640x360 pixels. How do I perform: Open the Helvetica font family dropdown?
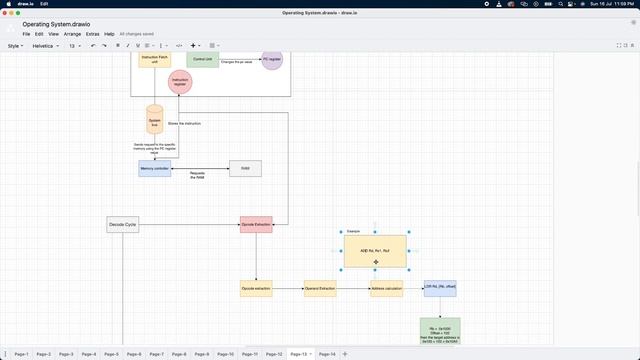[46, 46]
